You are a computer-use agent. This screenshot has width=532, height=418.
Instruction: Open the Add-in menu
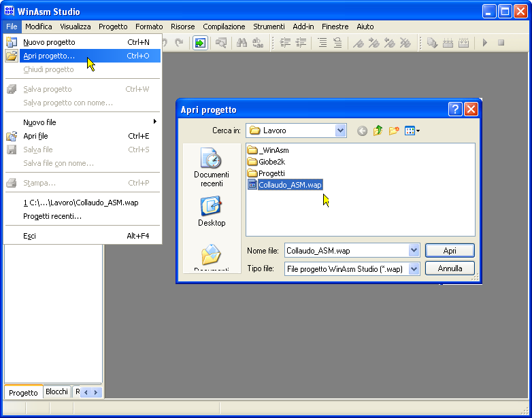(303, 27)
